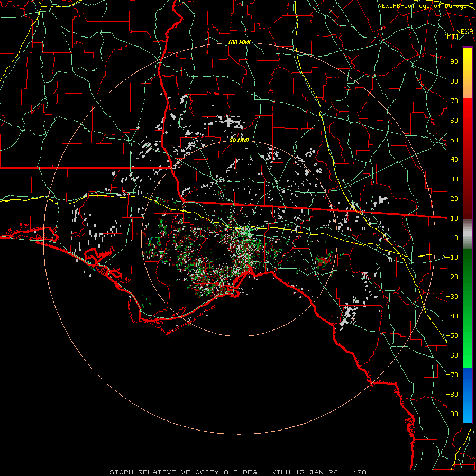This screenshot has height=476, width=476.
Task: Click the 13 JAN 26 date text
Action: [x=317, y=472]
